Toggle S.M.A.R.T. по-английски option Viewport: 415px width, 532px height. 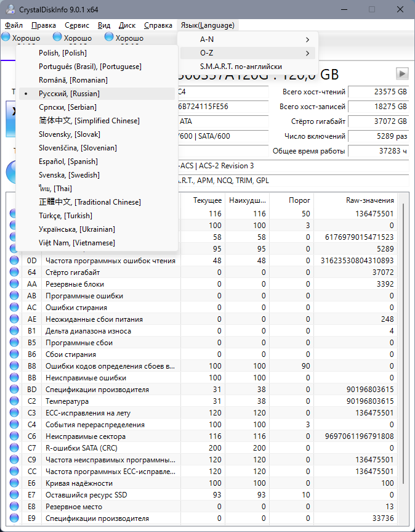(248, 67)
